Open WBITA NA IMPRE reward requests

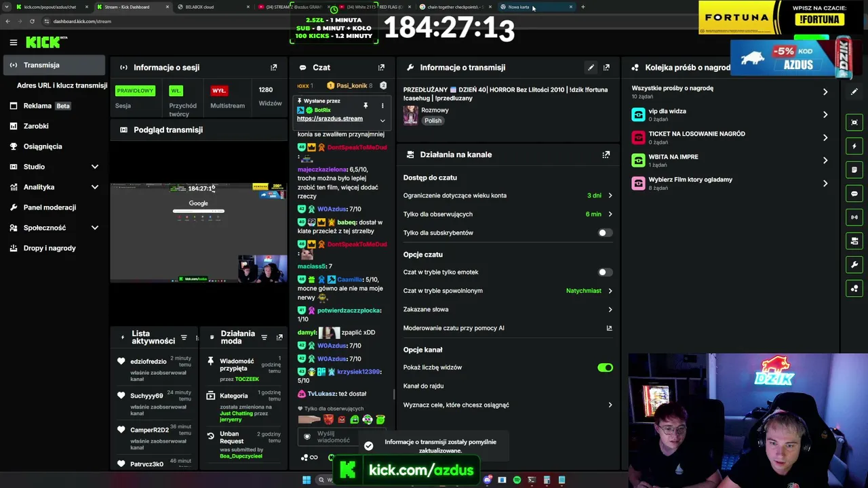click(730, 161)
